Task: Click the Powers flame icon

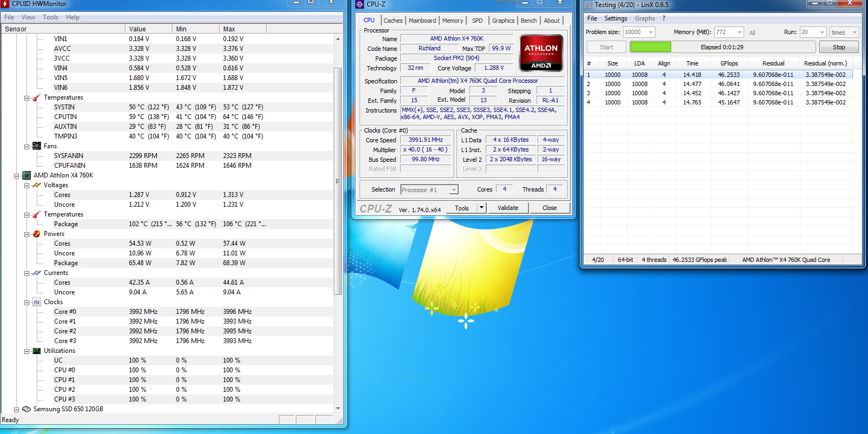Action: (x=37, y=234)
